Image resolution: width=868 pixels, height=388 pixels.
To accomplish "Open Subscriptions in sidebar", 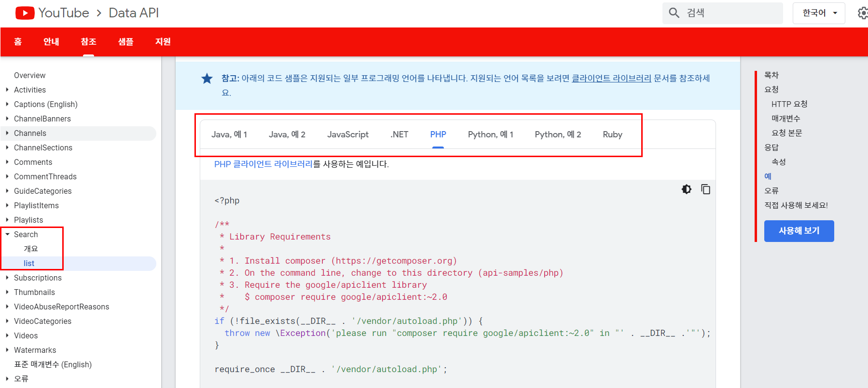I will tap(38, 278).
